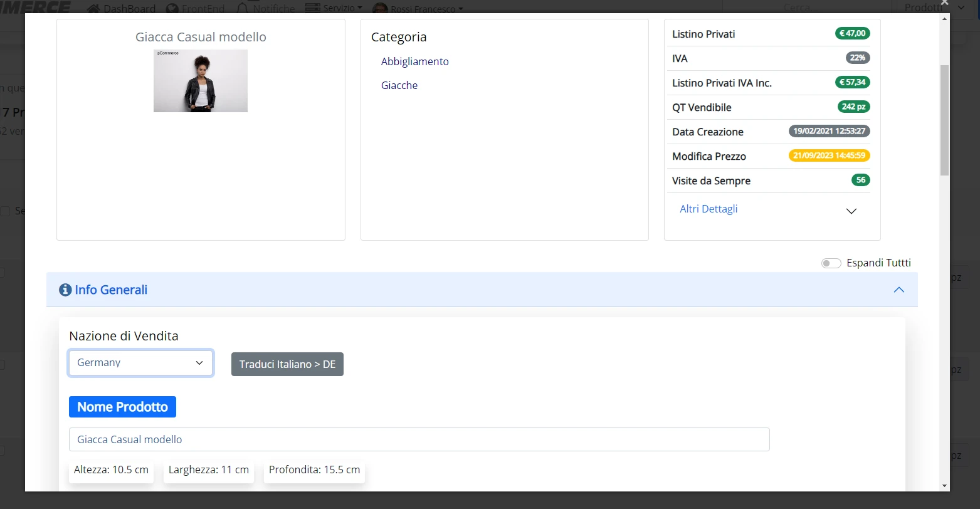This screenshot has width=980, height=509.
Task: Click the Servizio server icon
Action: click(312, 8)
